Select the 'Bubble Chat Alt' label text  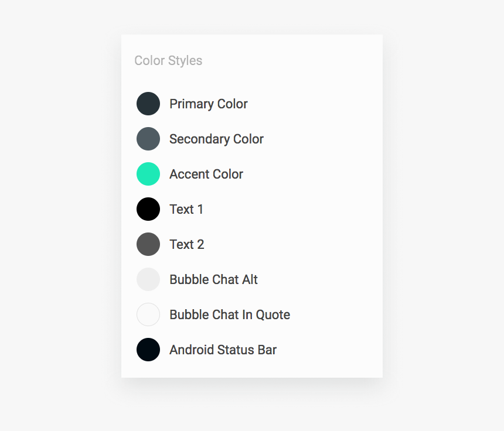tap(213, 279)
